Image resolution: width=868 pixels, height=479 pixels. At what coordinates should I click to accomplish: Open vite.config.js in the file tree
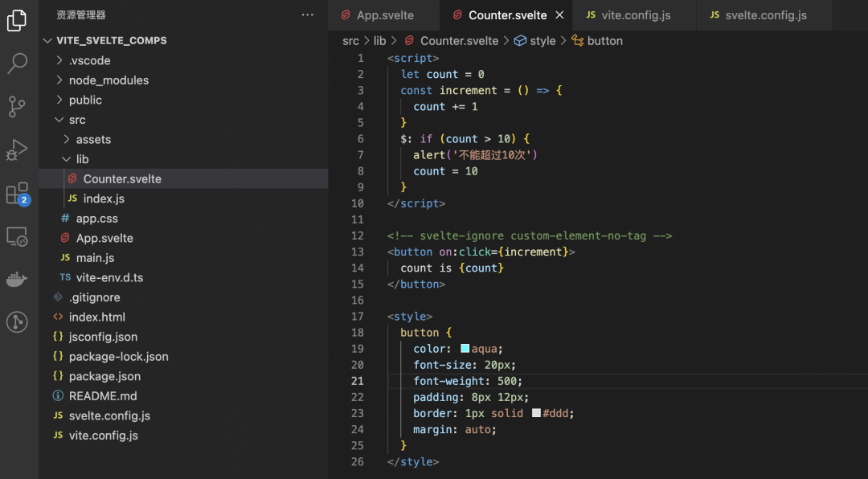point(183,436)
